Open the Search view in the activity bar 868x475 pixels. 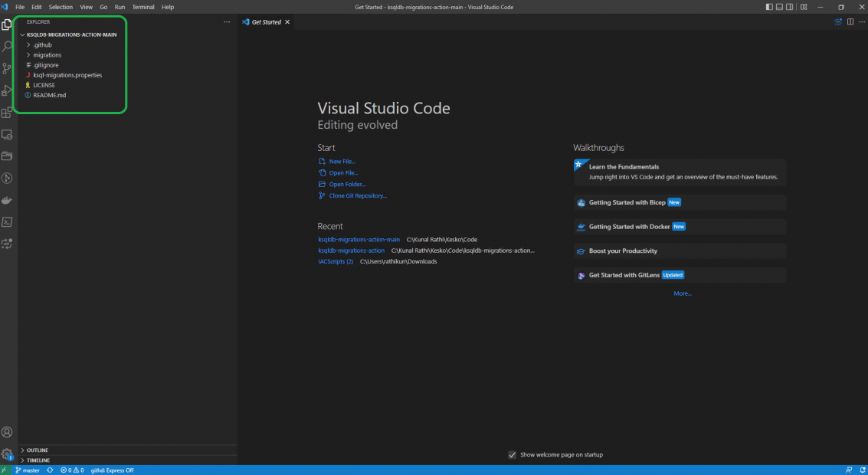8,47
